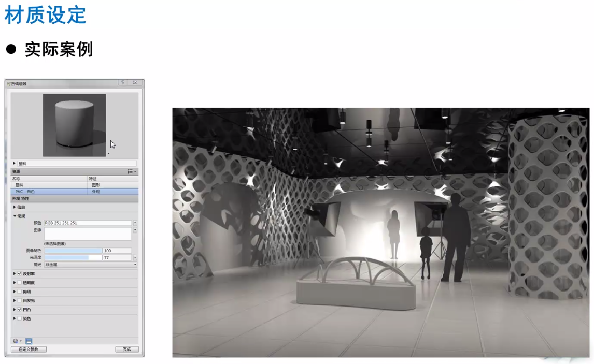Enable the 自发光 checkbox
594x364 pixels.
coord(20,300)
